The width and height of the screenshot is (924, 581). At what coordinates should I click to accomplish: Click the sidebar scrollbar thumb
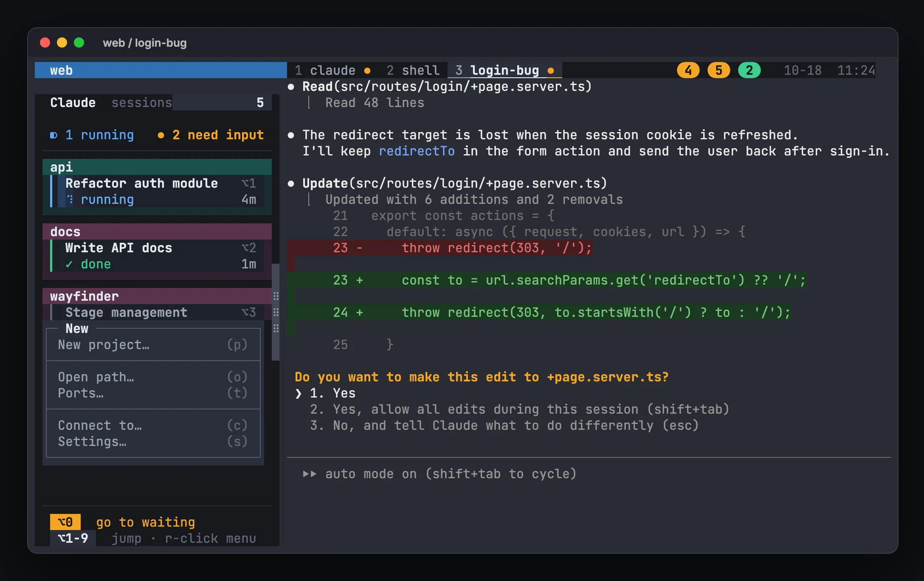pyautogui.click(x=276, y=312)
